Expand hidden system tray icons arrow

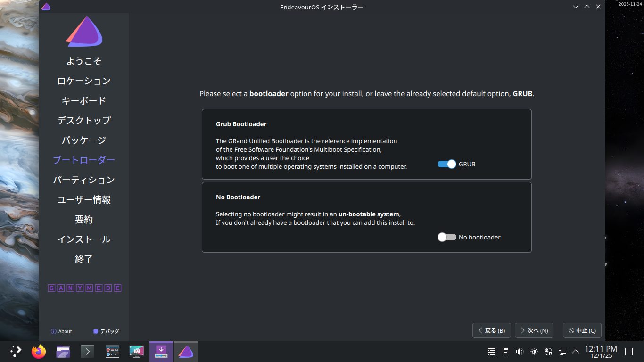click(x=576, y=352)
